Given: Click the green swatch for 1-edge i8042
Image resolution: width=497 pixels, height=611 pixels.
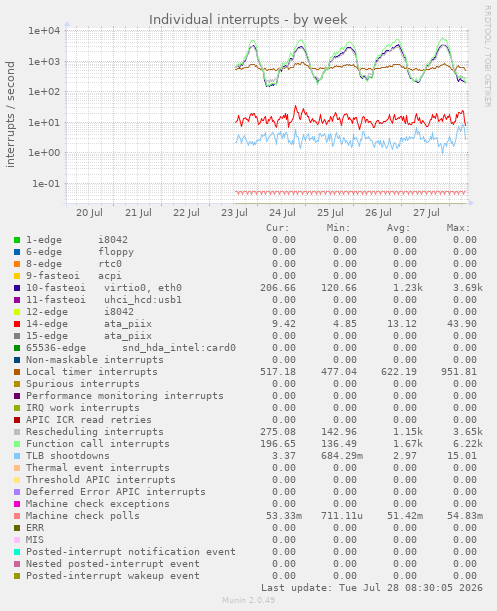Looking at the screenshot, I should [x=17, y=240].
